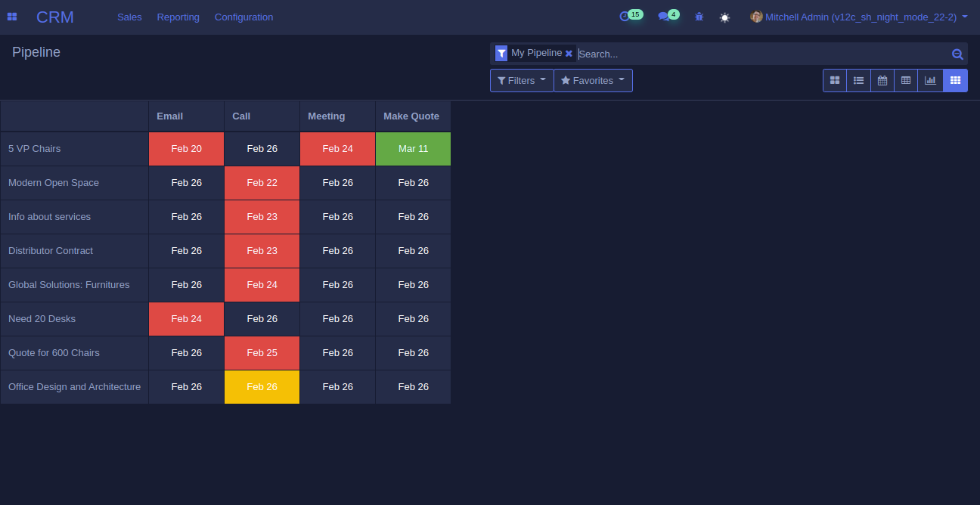Open the Need 20 Desks row
980x505 pixels.
[x=74, y=319]
